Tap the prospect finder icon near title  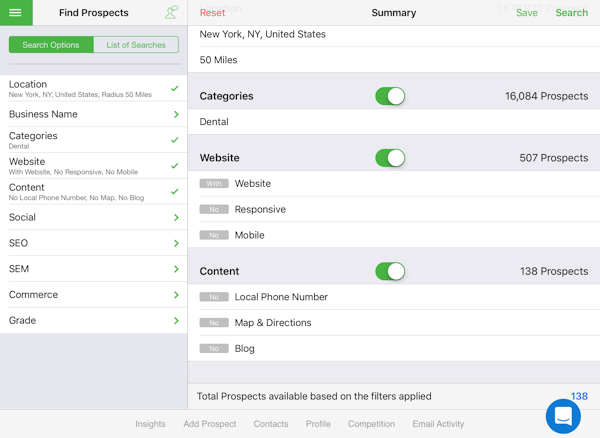tap(171, 12)
